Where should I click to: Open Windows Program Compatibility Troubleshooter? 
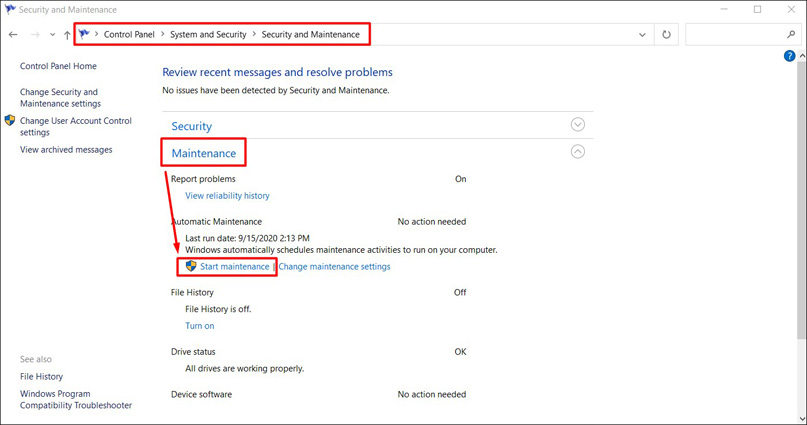[76, 400]
